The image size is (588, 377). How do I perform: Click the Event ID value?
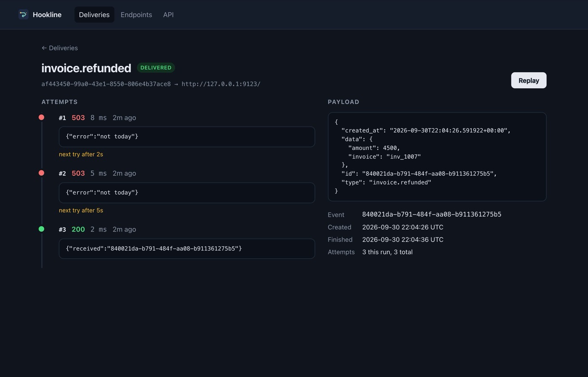pyautogui.click(x=432, y=214)
